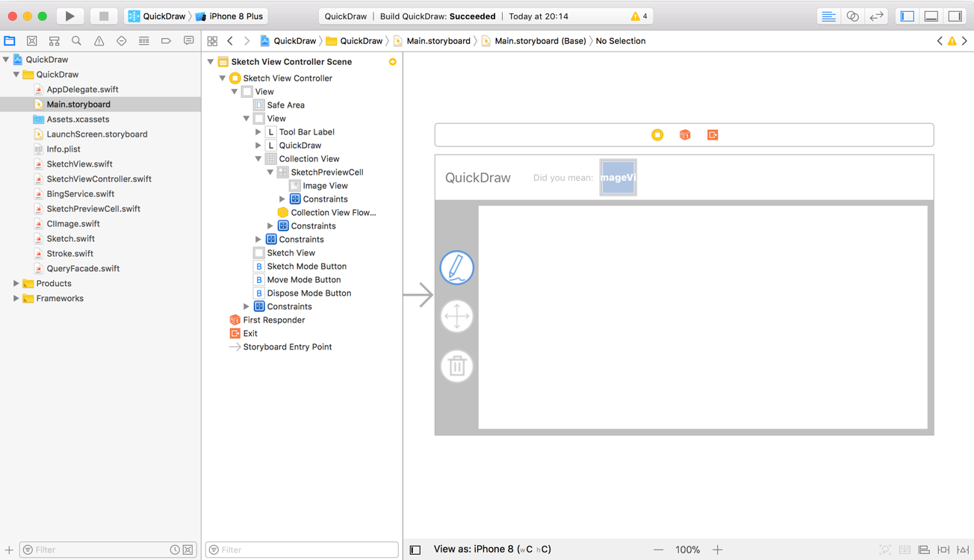Screen dimensions: 974x560
Task: Select Collection View Flow Layout item
Action: click(x=333, y=213)
